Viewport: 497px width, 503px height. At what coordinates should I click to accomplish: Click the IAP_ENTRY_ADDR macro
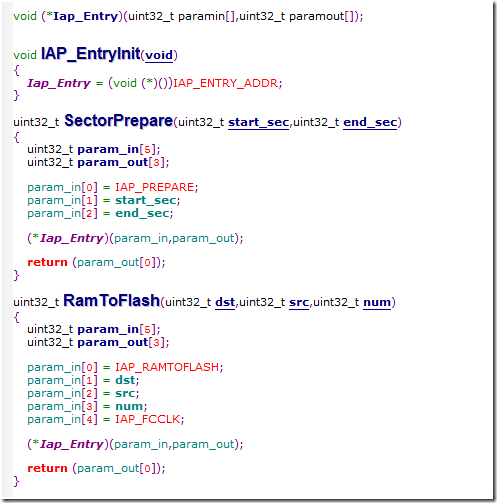coord(226,83)
